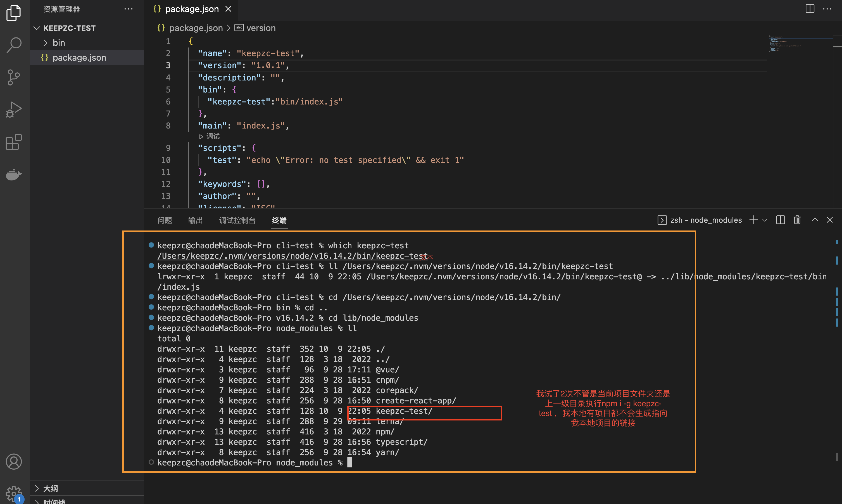Viewport: 842px width, 504px height.
Task: Open explorer panel more actions menu
Action: [x=128, y=9]
